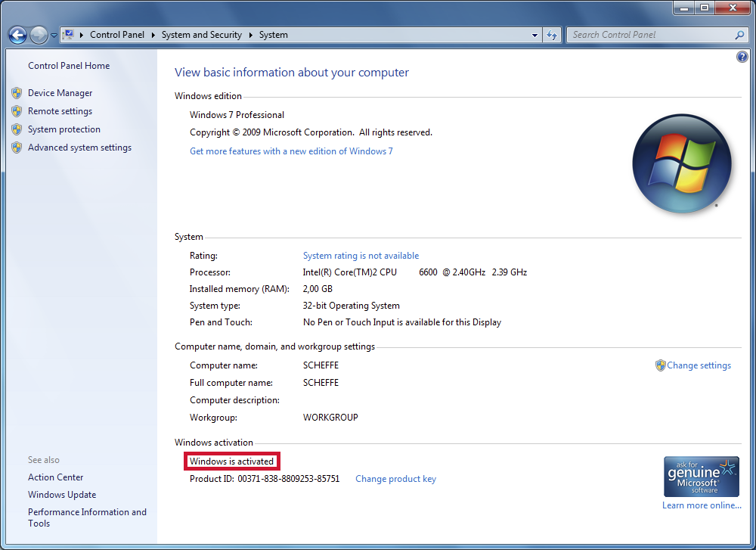This screenshot has width=756, height=550.
Task: Minimize the System window
Action: [x=683, y=8]
